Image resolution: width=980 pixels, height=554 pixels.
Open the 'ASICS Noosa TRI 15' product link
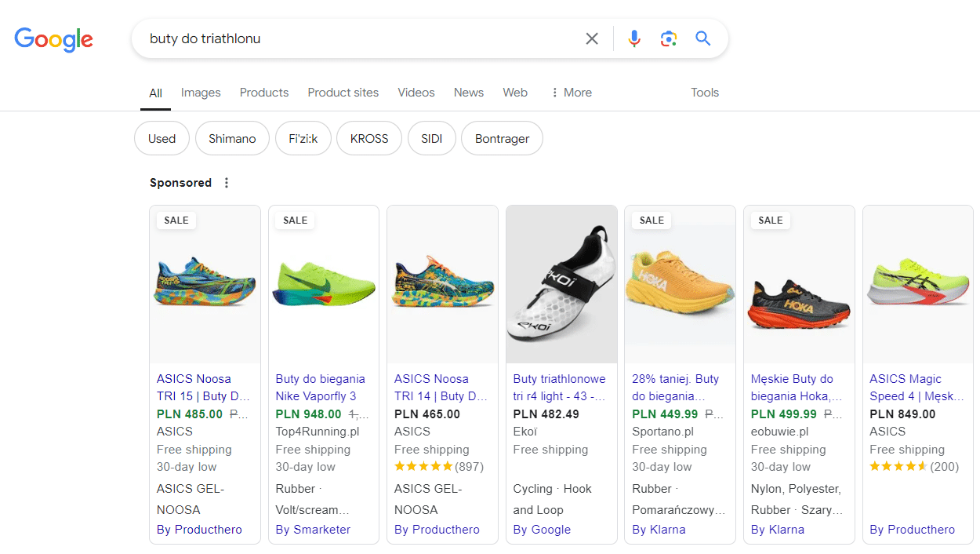[x=203, y=388]
